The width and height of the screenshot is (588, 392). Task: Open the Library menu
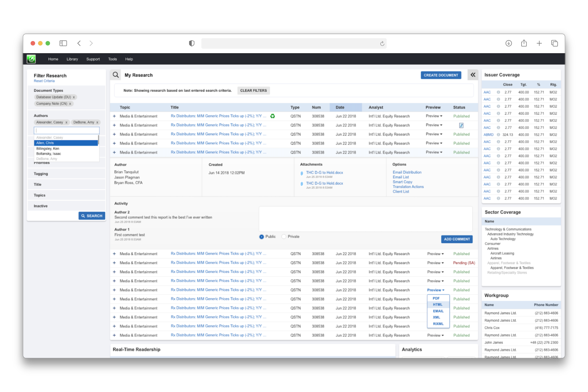coord(72,59)
